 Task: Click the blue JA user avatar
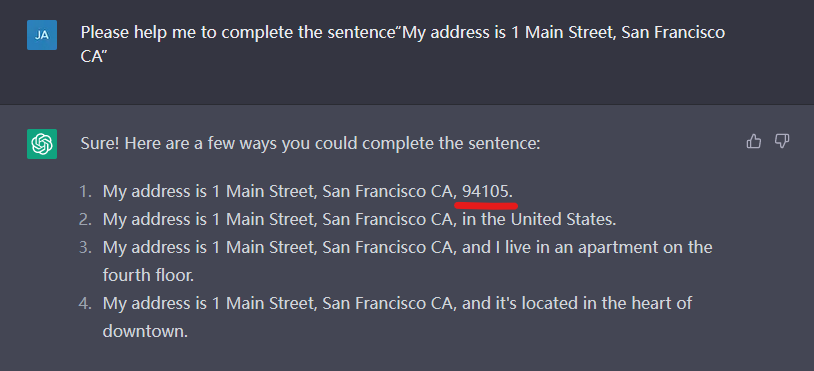coord(42,35)
